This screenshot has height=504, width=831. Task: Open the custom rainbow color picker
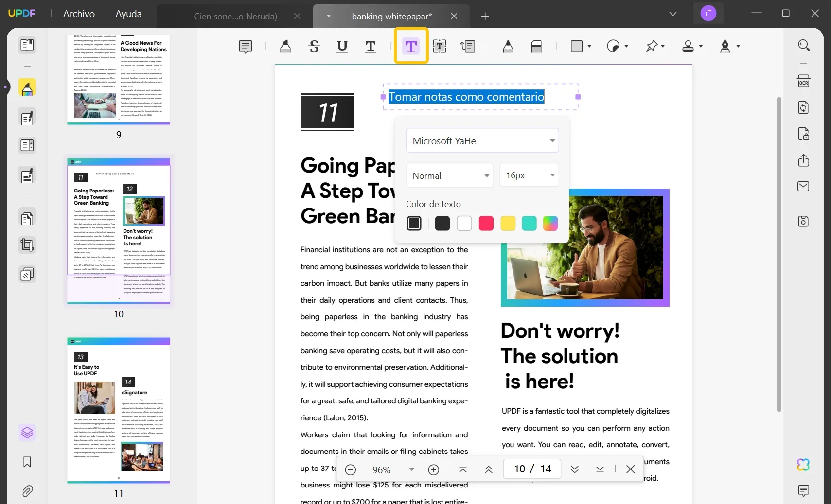click(x=550, y=224)
